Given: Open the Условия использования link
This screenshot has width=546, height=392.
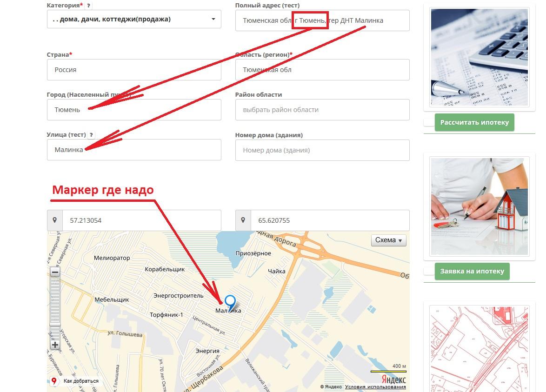Looking at the screenshot, I should [375, 387].
